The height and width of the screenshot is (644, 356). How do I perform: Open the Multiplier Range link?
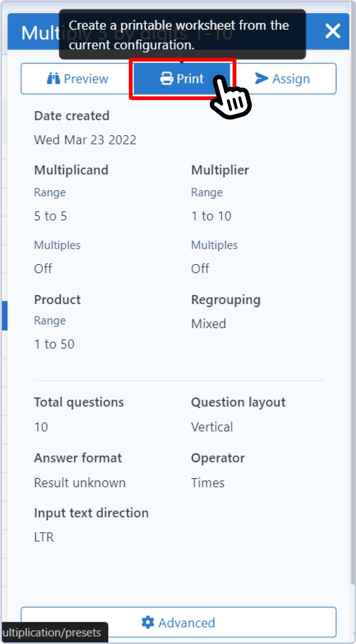[x=207, y=193]
